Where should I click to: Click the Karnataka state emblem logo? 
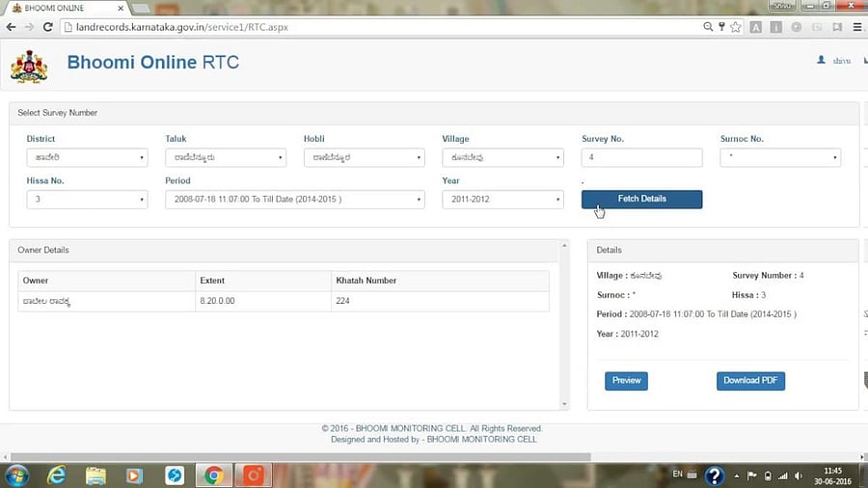coord(28,66)
